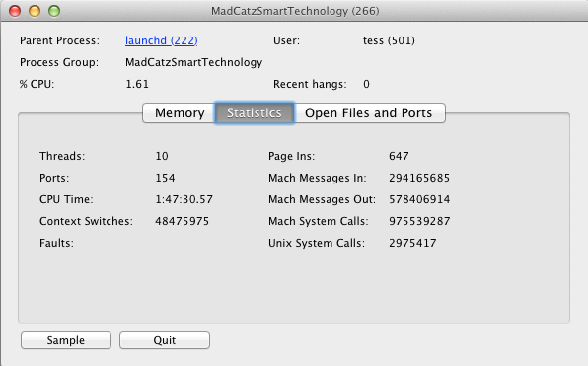Click the User: label

click(x=286, y=40)
